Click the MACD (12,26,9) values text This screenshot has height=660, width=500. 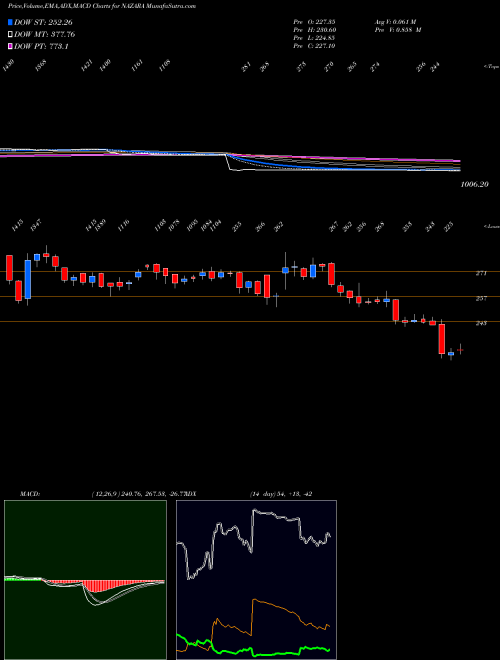[x=140, y=494]
